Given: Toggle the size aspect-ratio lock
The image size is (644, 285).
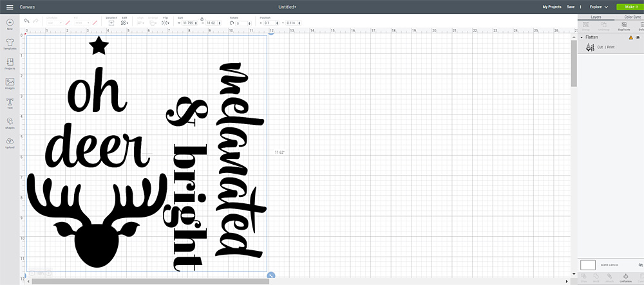Looking at the screenshot, I should click(202, 19).
